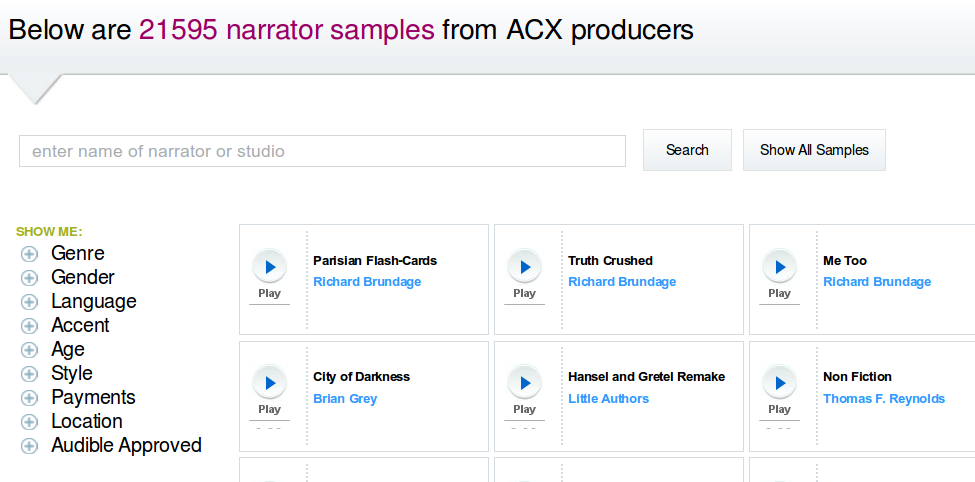Expand the Genre filter

click(30, 254)
